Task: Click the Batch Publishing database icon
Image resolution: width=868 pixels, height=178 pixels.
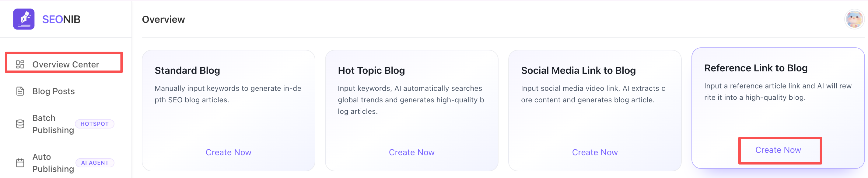Action: click(x=20, y=124)
